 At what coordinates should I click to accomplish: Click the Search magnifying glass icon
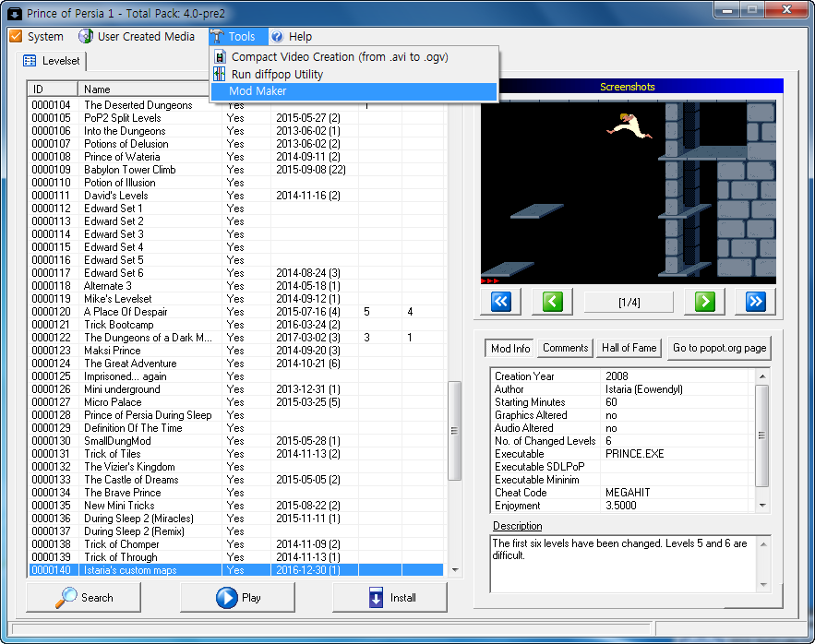[66, 597]
